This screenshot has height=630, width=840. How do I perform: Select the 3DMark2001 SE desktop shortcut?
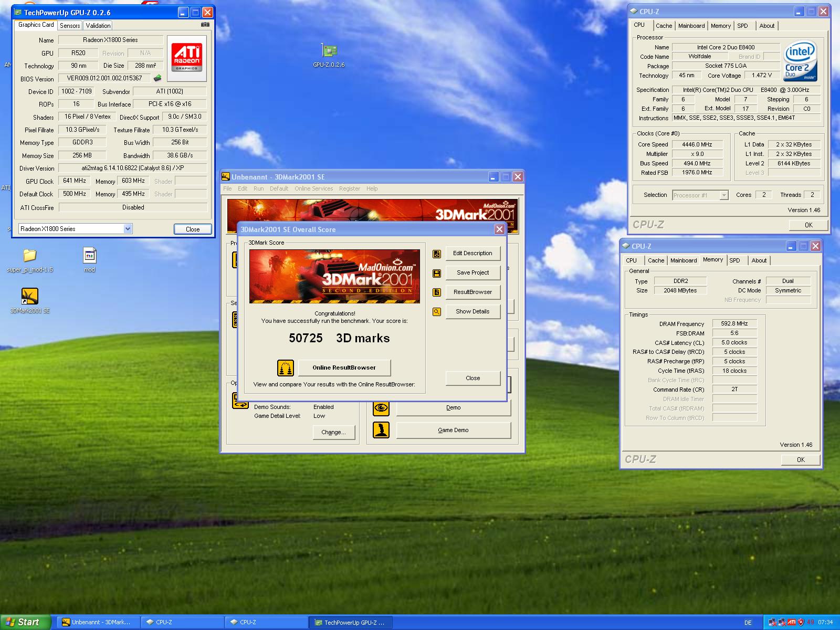click(30, 301)
